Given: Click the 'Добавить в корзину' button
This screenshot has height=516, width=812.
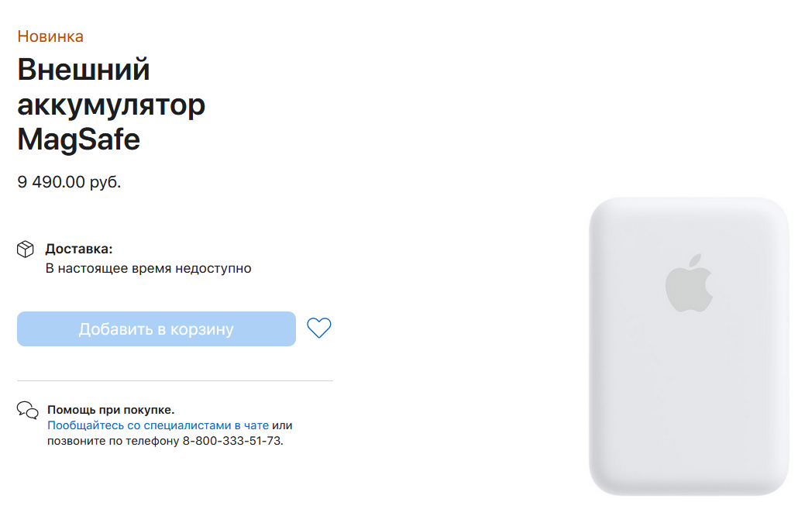Looking at the screenshot, I should [x=157, y=329].
